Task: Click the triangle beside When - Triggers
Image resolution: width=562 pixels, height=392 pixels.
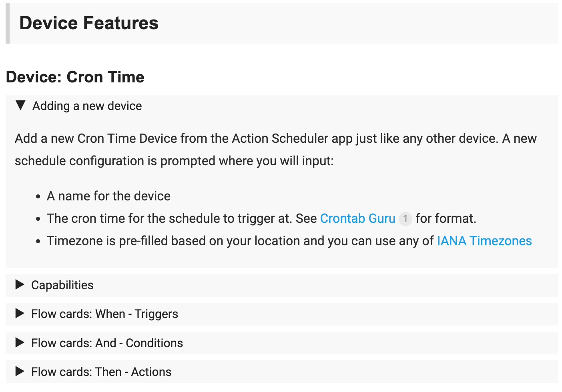Action: (x=20, y=314)
